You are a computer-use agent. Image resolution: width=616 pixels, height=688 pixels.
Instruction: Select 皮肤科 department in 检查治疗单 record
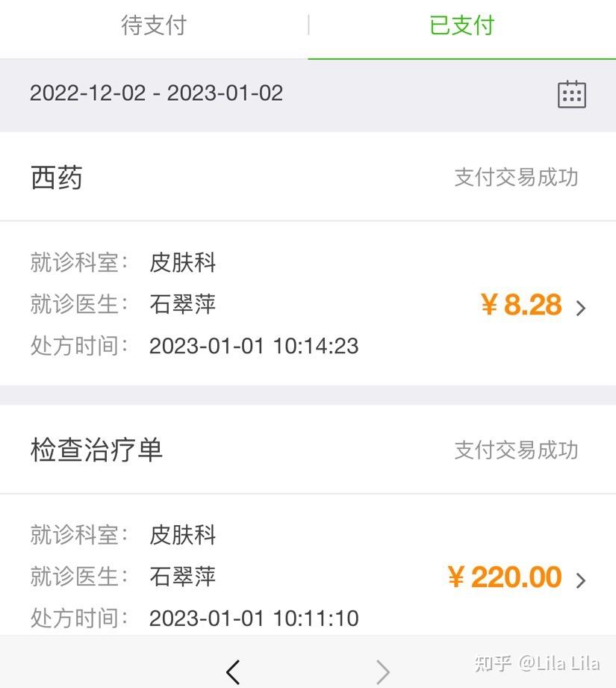pos(182,534)
